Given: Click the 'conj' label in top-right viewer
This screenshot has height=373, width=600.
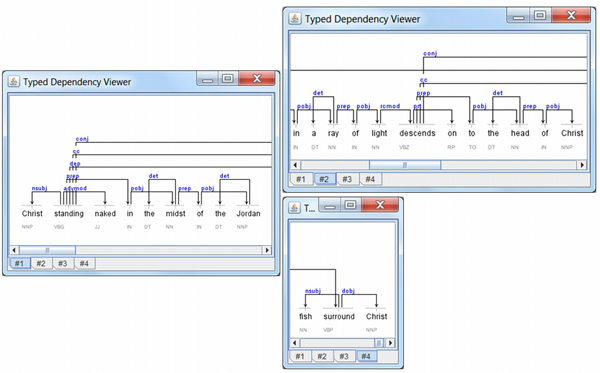Looking at the screenshot, I should point(430,54).
